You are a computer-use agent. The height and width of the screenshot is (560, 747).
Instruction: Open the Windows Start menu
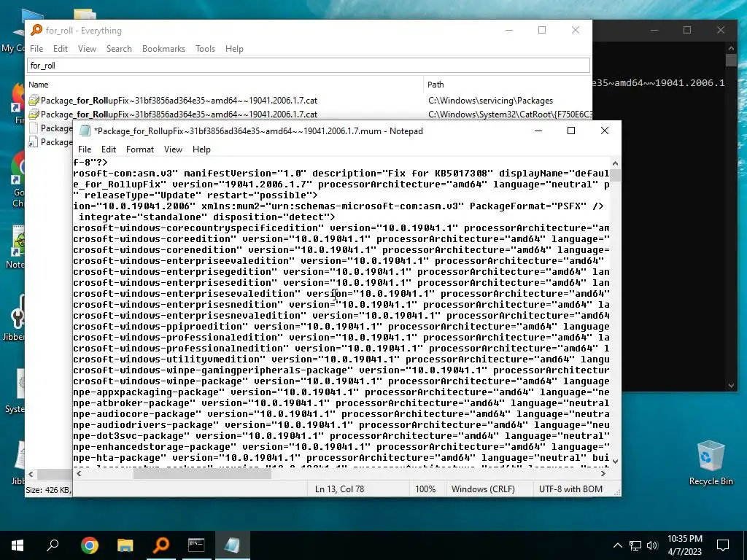[18, 545]
